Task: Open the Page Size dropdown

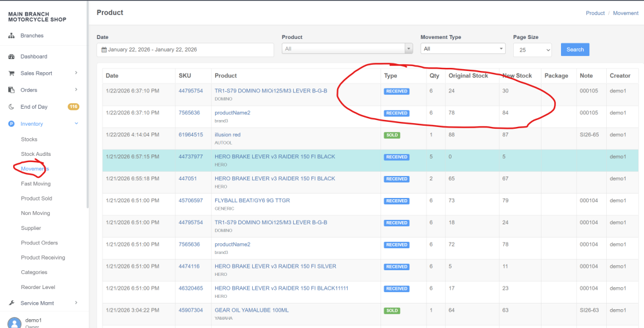Action: point(532,50)
